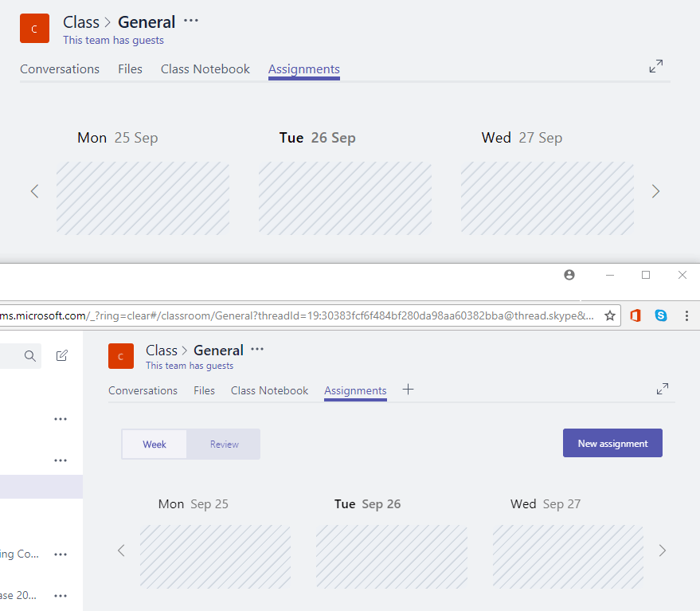Add a new tab with the plus icon
The width and height of the screenshot is (700, 611).
click(408, 390)
